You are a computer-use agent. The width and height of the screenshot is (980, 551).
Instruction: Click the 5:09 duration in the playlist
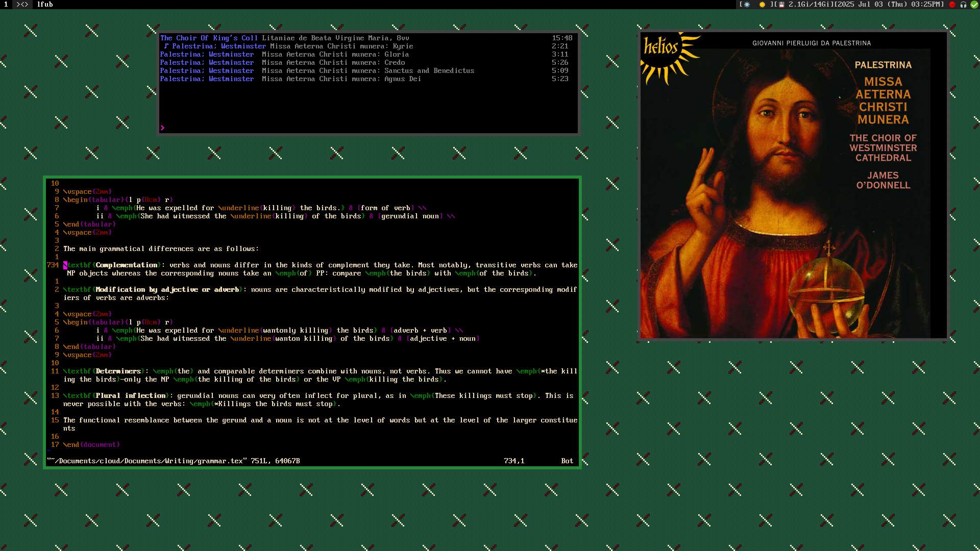tap(560, 70)
